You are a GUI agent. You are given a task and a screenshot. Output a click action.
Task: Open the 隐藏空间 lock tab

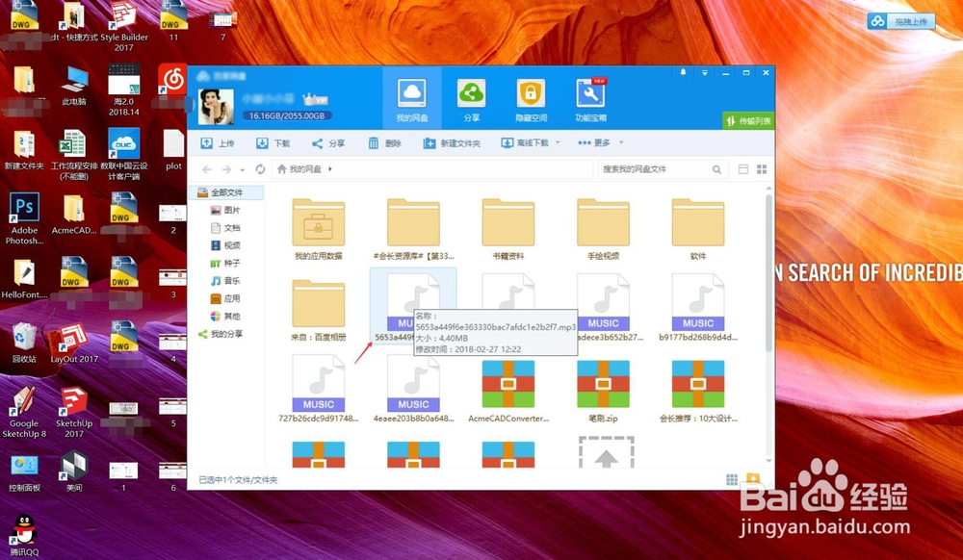click(x=531, y=98)
